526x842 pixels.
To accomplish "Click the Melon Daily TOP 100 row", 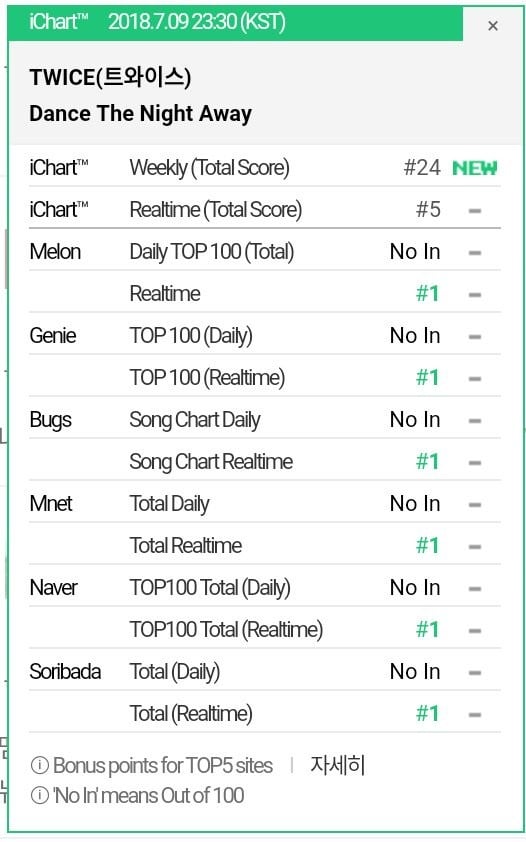I will [265, 252].
